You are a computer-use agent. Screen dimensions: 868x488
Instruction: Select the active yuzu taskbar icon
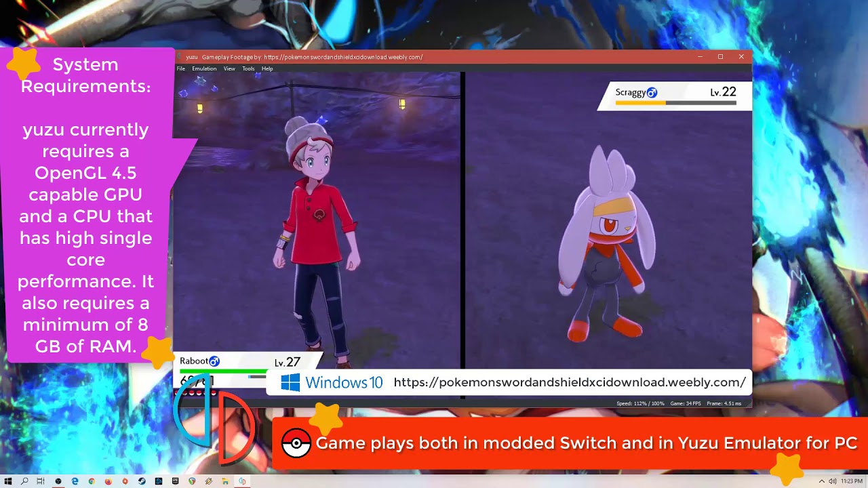point(242,481)
